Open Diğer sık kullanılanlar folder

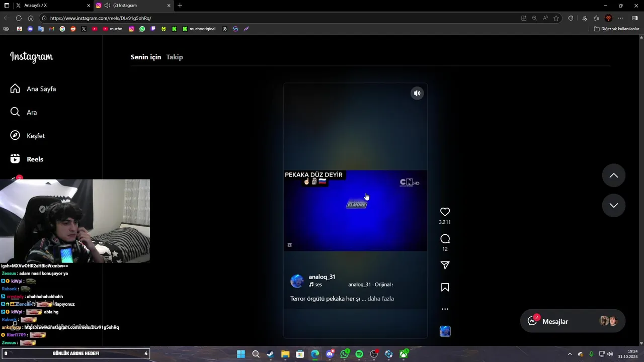click(x=616, y=29)
